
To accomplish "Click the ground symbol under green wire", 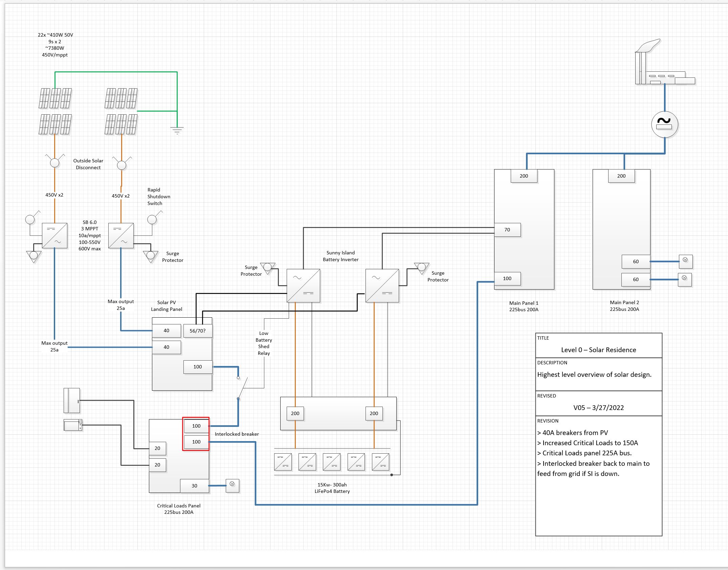I will tap(177, 131).
